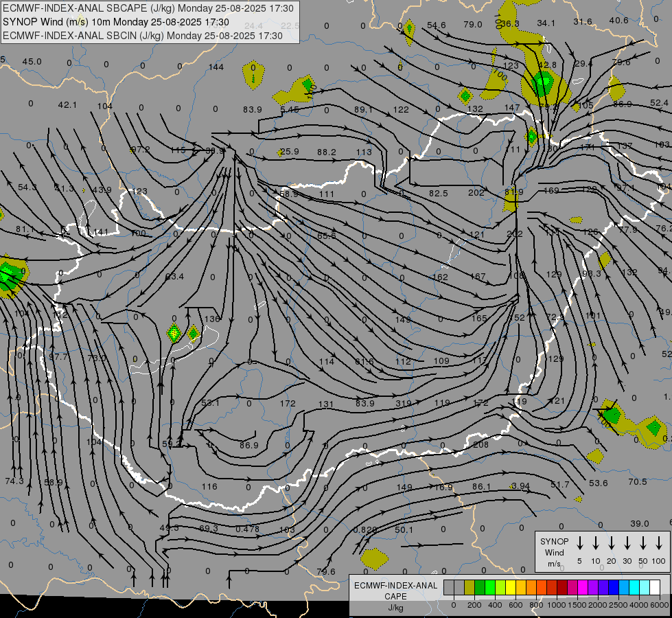Select the dark green CAPE legend swatch
This screenshot has height=618, width=672.
point(480,588)
